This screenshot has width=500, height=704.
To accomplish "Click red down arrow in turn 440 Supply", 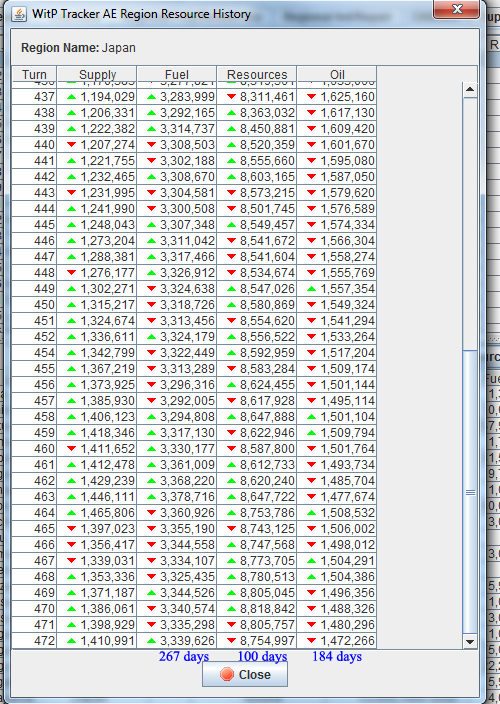I will pos(71,145).
